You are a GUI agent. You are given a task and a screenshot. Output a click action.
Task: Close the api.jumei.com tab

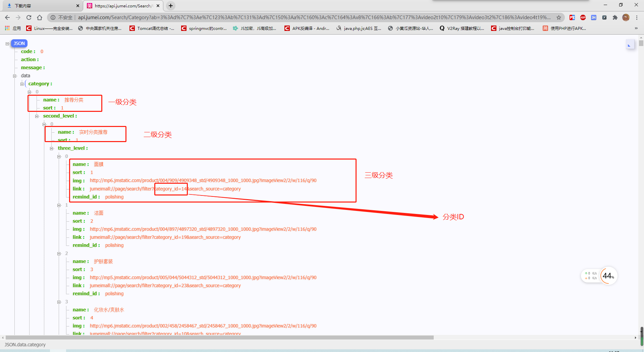click(x=158, y=6)
